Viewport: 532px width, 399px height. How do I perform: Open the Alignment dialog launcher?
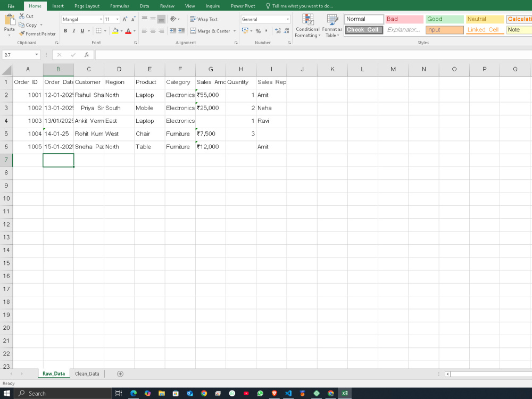236,43
